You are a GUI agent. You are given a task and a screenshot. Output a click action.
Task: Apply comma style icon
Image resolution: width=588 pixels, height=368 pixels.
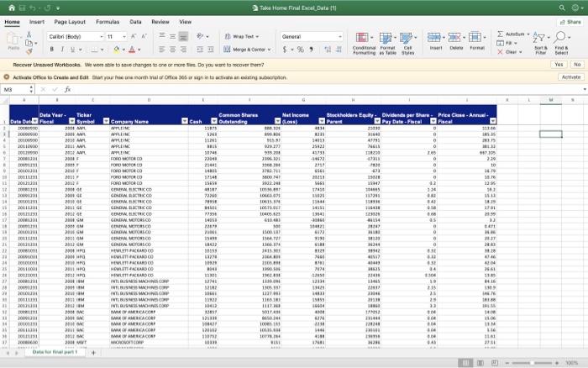(x=312, y=50)
